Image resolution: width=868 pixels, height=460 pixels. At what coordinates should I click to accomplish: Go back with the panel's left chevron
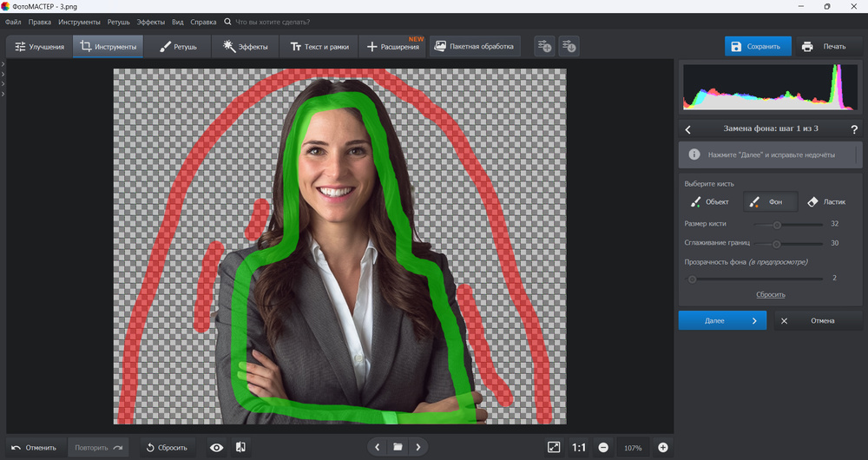point(688,129)
